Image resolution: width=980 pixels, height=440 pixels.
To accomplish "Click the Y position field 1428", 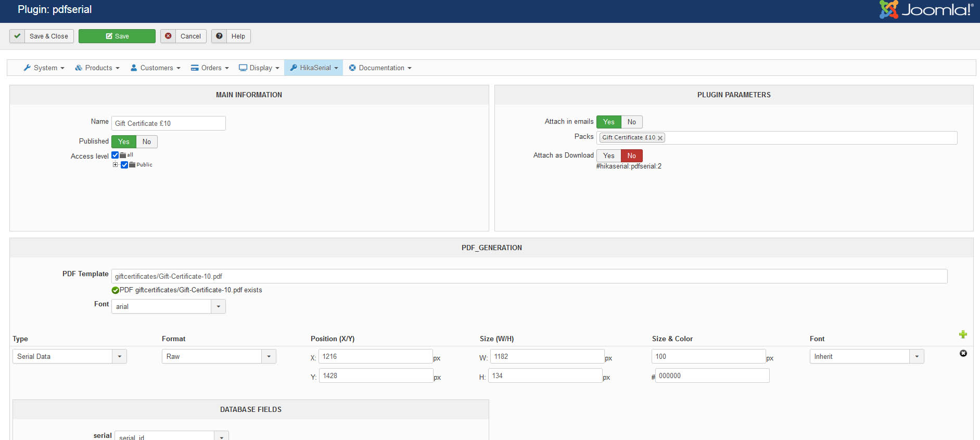I will point(376,376).
